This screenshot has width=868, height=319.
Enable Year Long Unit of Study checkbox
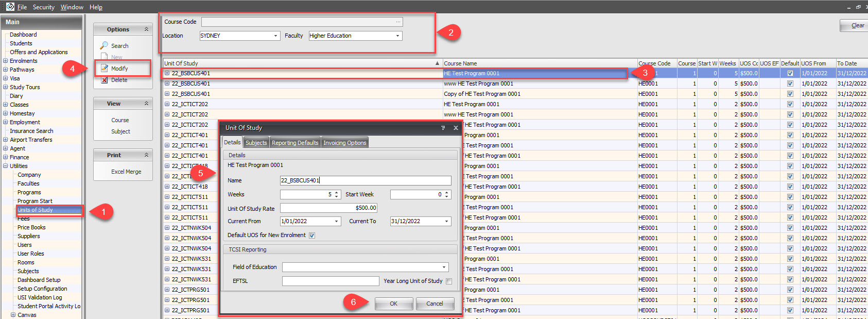point(449,281)
